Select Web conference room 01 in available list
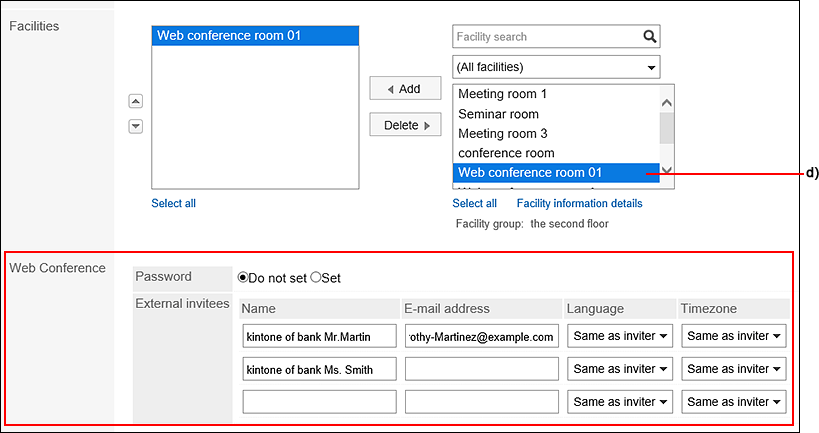Viewport: 819px width, 433px height. pos(556,172)
